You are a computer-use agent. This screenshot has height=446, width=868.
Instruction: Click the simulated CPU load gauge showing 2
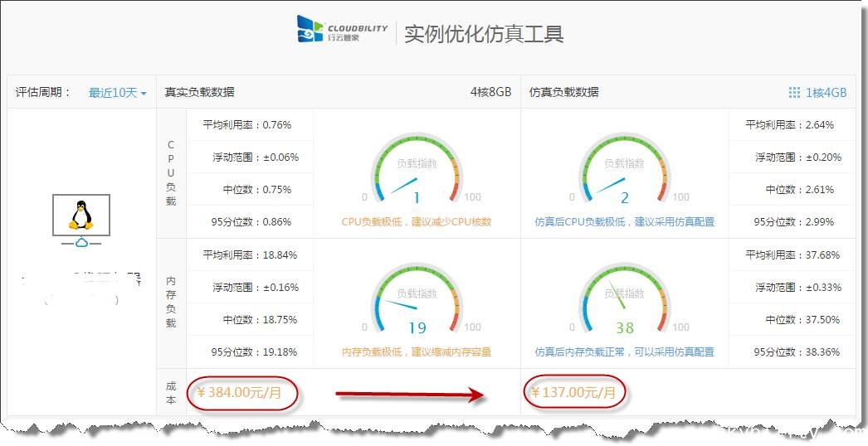pos(624,168)
